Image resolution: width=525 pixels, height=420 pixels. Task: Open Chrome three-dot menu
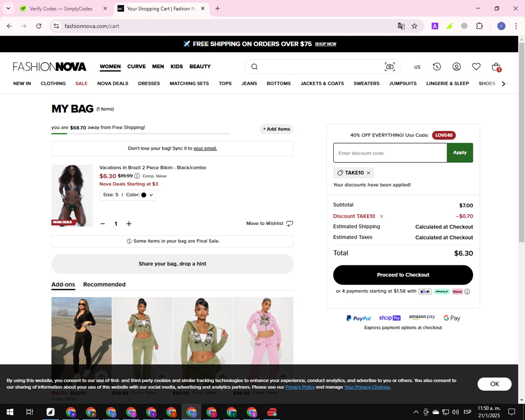coord(516,26)
